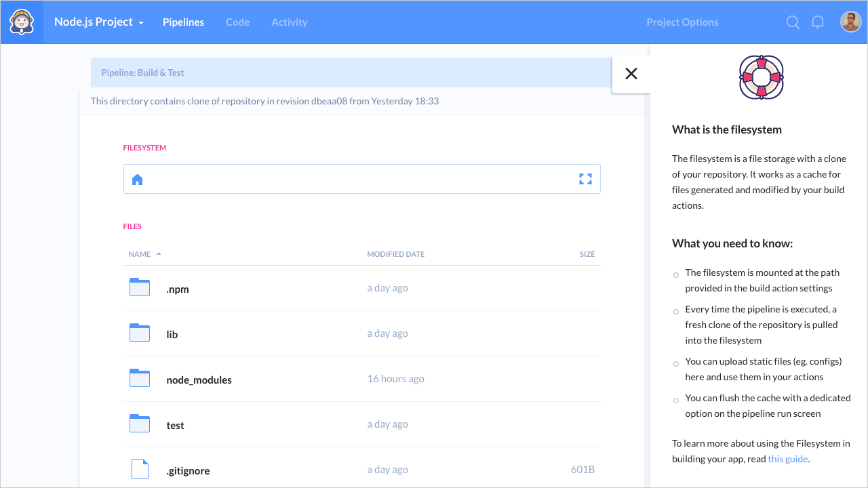
Task: Click the test folder name
Action: tap(175, 425)
